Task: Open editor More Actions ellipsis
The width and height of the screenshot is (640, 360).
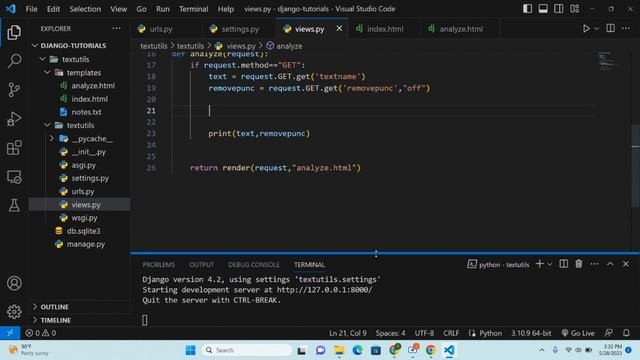Action: [x=626, y=28]
